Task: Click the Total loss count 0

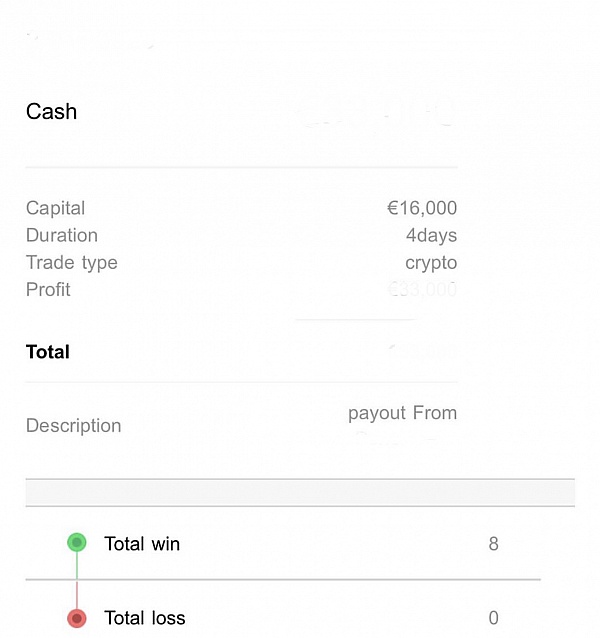Action: (x=493, y=618)
